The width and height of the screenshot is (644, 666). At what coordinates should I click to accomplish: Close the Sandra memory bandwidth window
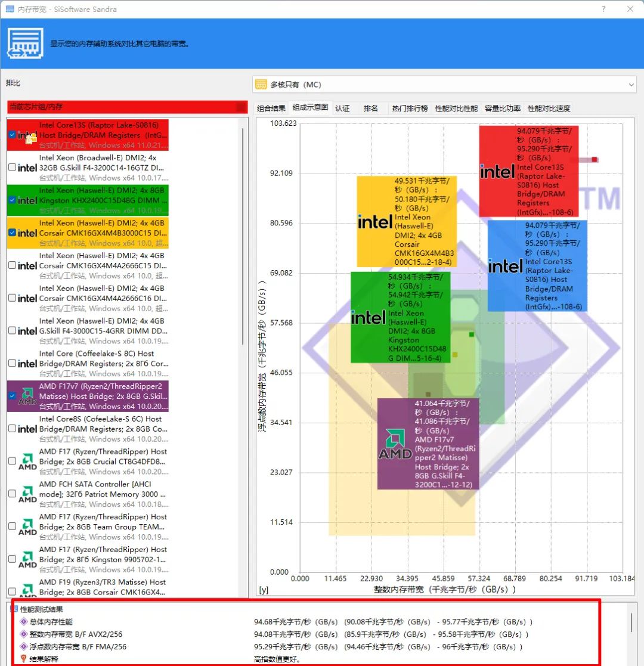pyautogui.click(x=630, y=9)
